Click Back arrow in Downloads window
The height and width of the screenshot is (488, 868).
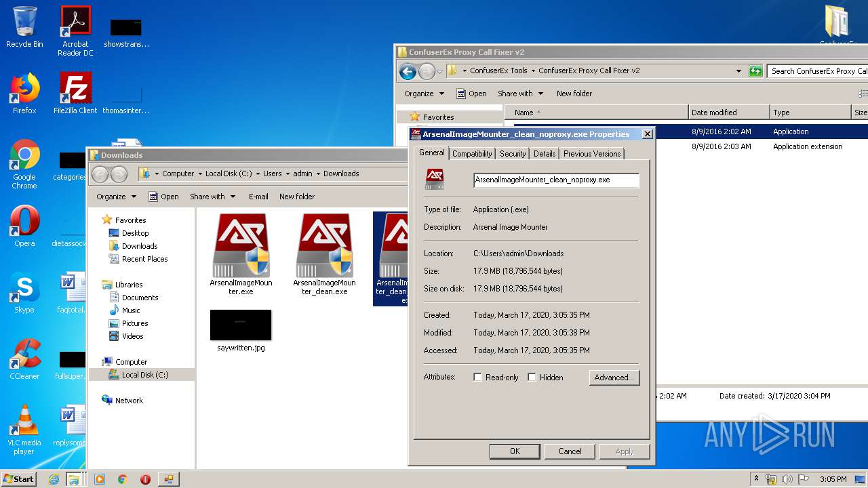coord(100,174)
